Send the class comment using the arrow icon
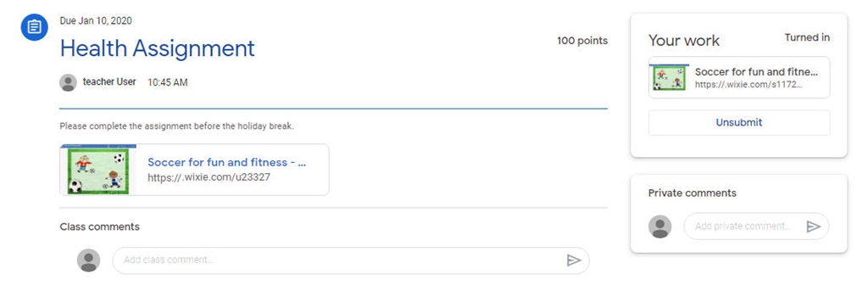 point(574,260)
